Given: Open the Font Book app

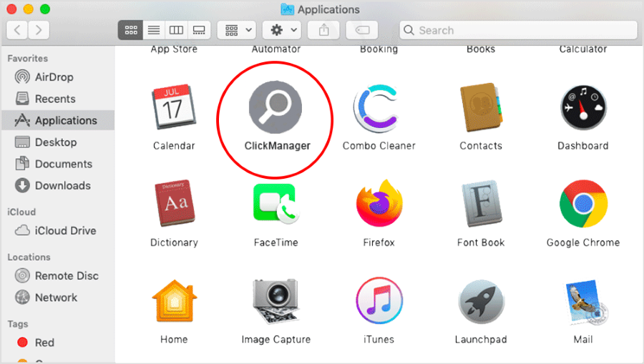Looking at the screenshot, I should [481, 204].
